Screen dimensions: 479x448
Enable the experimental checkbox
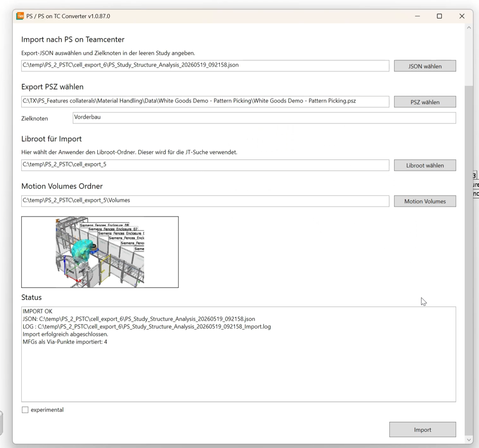[x=25, y=410]
